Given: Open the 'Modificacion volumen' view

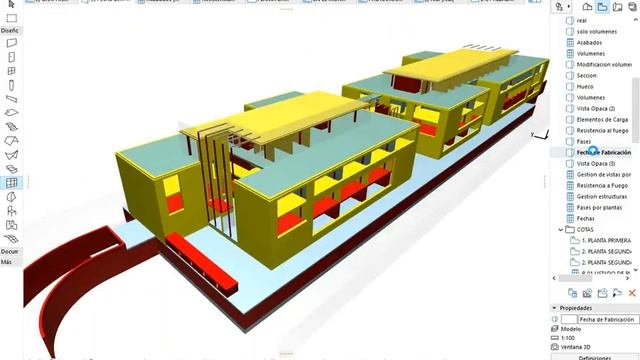Looking at the screenshot, I should 604,64.
